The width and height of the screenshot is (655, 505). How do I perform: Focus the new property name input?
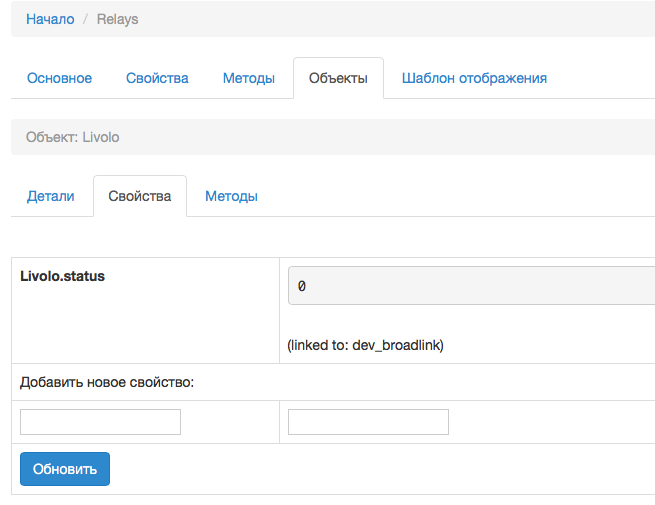[x=100, y=422]
